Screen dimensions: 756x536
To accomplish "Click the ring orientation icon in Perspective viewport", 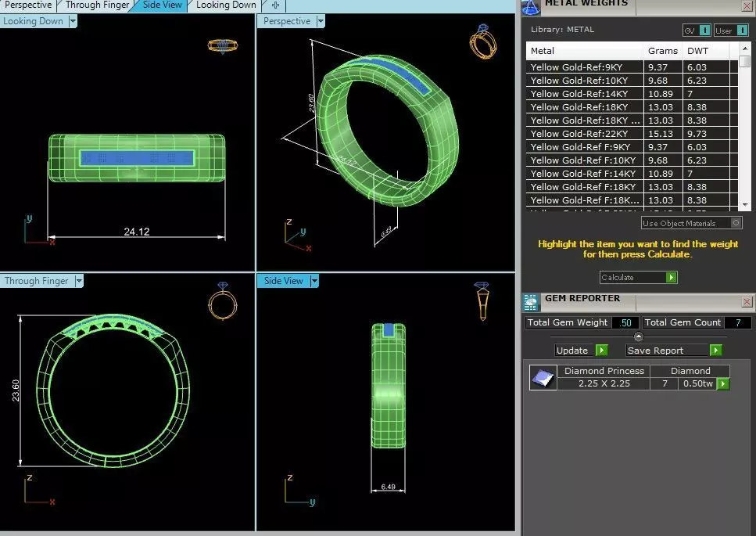I will [482, 41].
